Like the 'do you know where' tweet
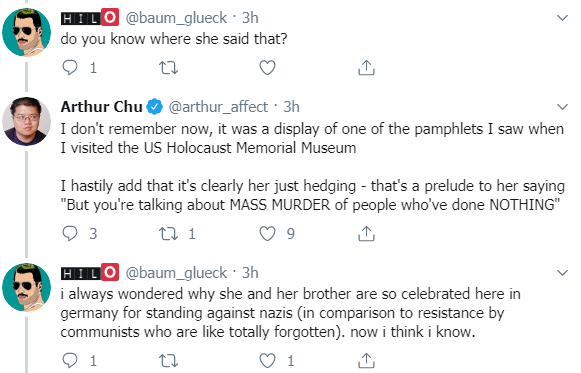 tap(267, 68)
